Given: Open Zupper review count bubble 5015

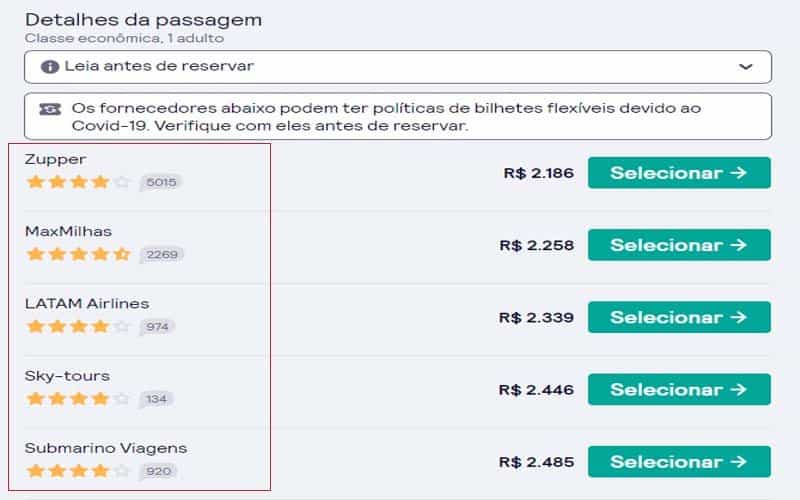Looking at the screenshot, I should (161, 182).
